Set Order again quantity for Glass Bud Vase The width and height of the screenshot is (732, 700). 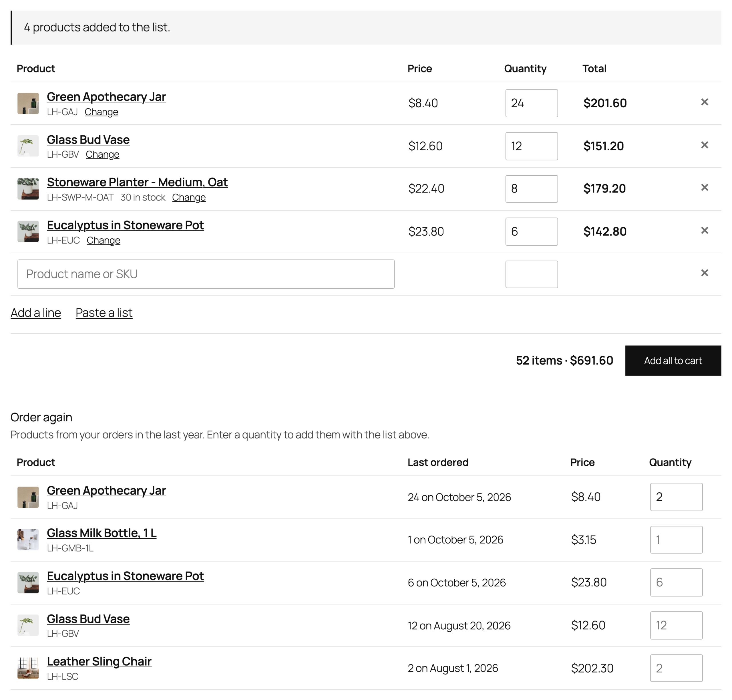click(676, 625)
